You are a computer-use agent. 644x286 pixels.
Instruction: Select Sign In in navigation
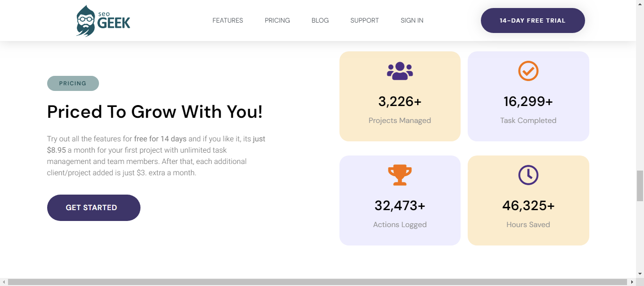pos(412,20)
